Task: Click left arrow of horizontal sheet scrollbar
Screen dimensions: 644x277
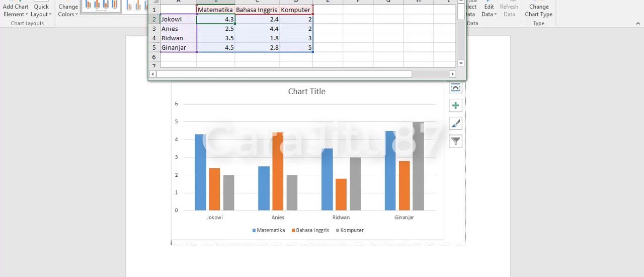Action: (153, 74)
